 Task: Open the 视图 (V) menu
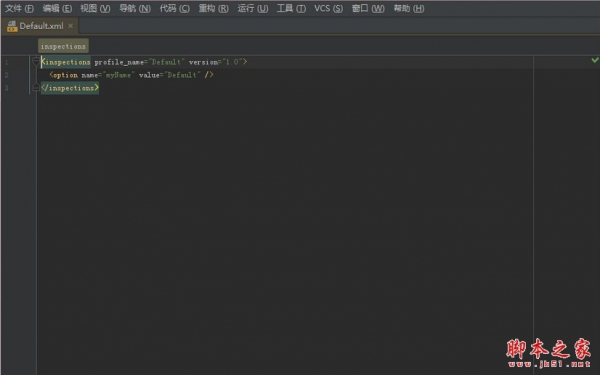point(95,8)
